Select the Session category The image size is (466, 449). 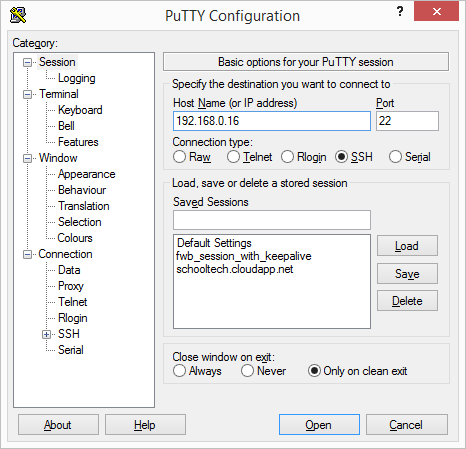click(57, 62)
